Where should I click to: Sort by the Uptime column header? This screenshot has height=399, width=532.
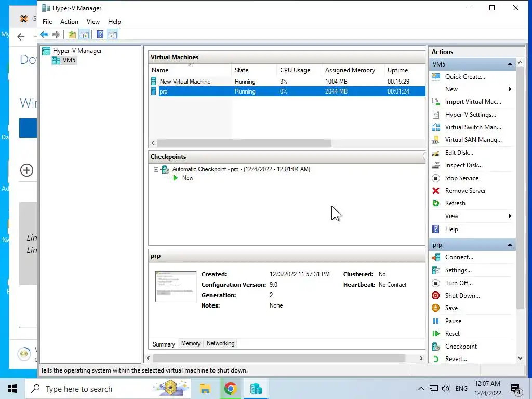click(x=404, y=70)
